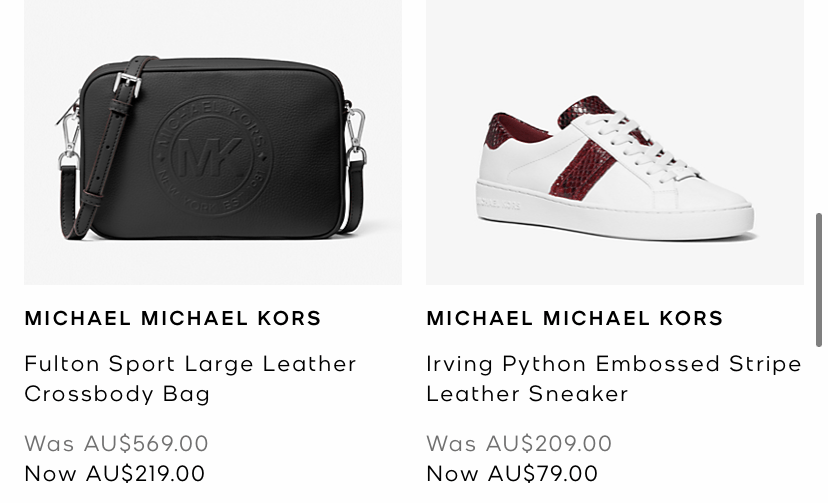The width and height of the screenshot is (828, 503).
Task: Click the embossed MK circle logo on bag
Action: coord(212,156)
